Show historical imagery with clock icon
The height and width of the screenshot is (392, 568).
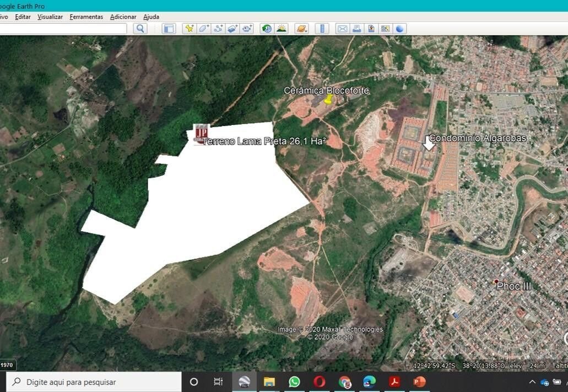click(267, 29)
